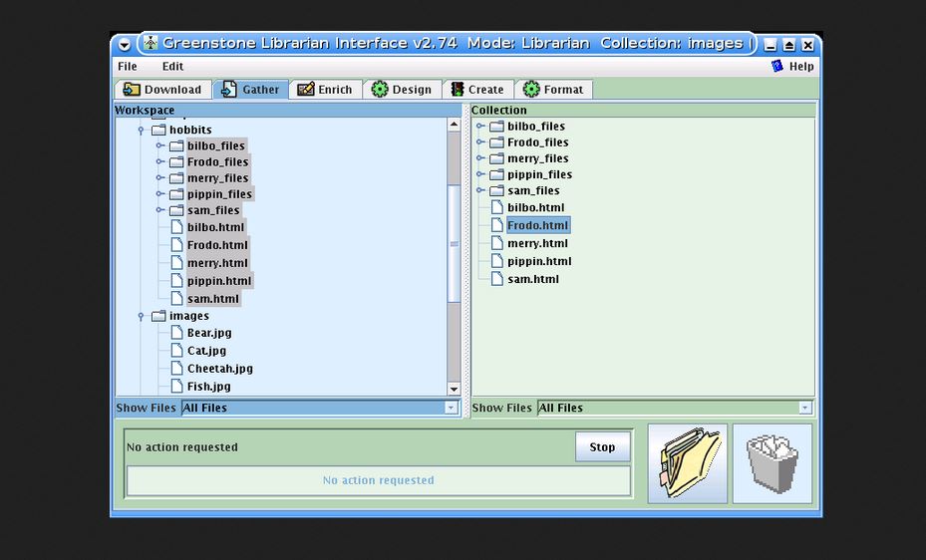Viewport: 926px width, 560px height.
Task: Expand merry_files in Collection pane
Action: point(480,157)
